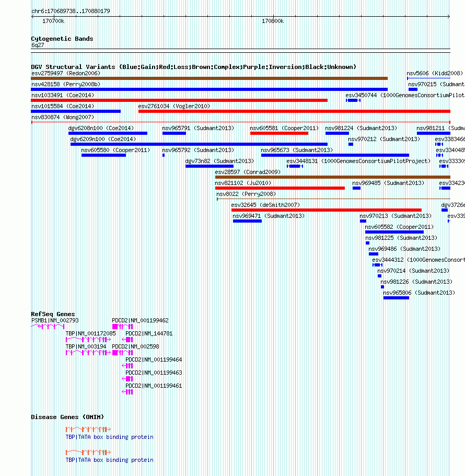Click the RefSeq Genes track title
The image size is (465, 476).
[53, 314]
